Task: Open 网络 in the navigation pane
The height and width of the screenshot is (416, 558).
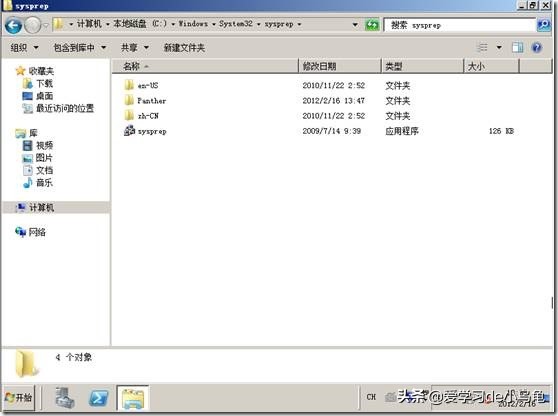Action: (x=37, y=232)
